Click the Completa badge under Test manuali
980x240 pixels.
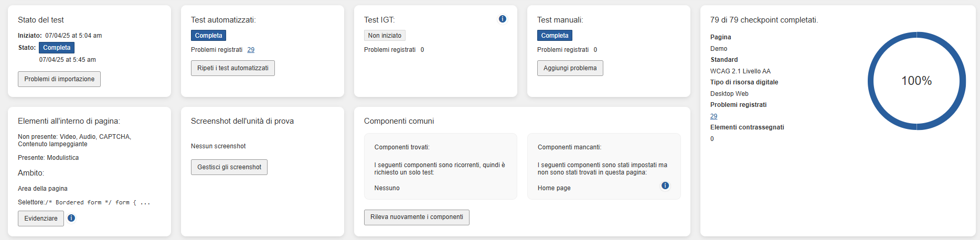[555, 36]
